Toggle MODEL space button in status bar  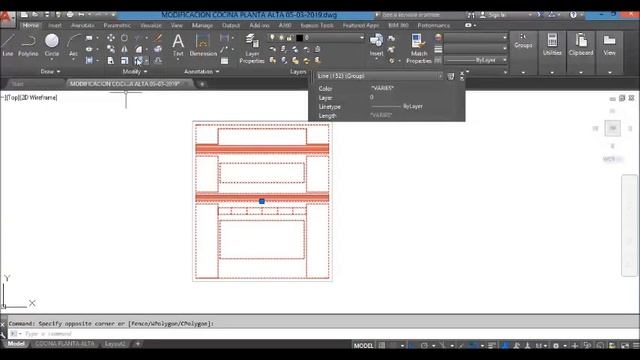pos(363,345)
